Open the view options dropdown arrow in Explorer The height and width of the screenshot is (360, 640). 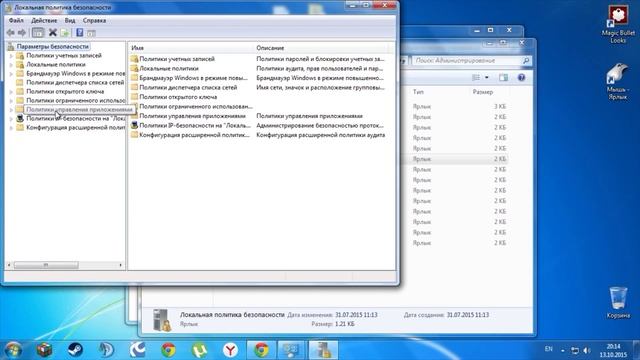pos(487,78)
